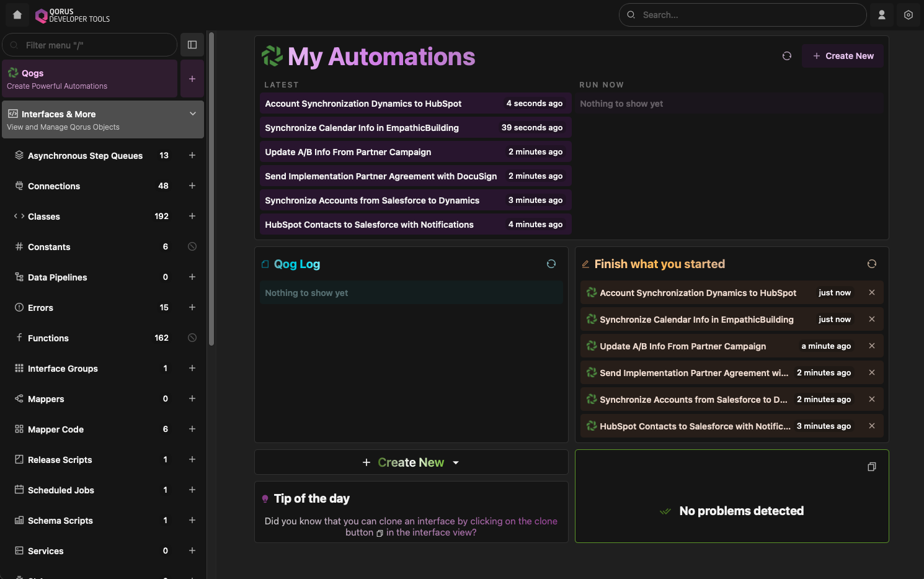Viewport: 924px width, 579px height.
Task: Go to the home page icon
Action: (x=17, y=15)
